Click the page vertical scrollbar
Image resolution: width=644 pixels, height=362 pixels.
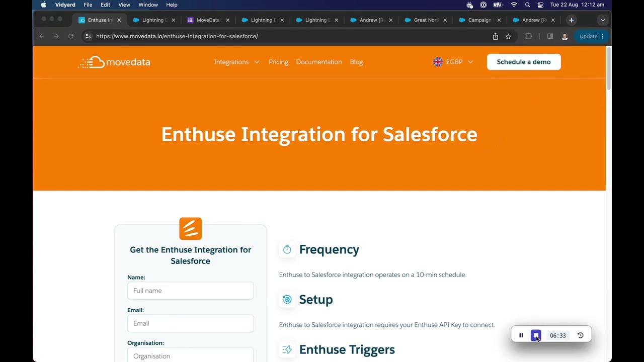pyautogui.click(x=609, y=68)
